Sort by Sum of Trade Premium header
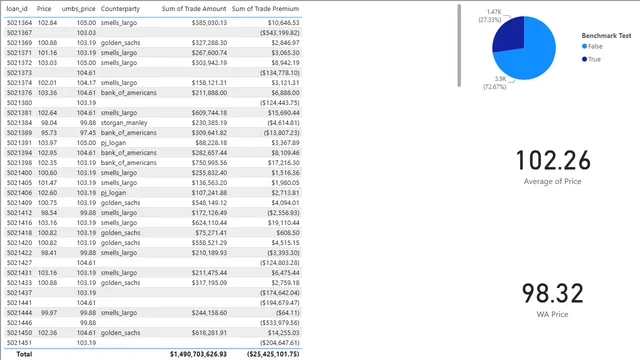The width and height of the screenshot is (640, 360). pyautogui.click(x=265, y=9)
